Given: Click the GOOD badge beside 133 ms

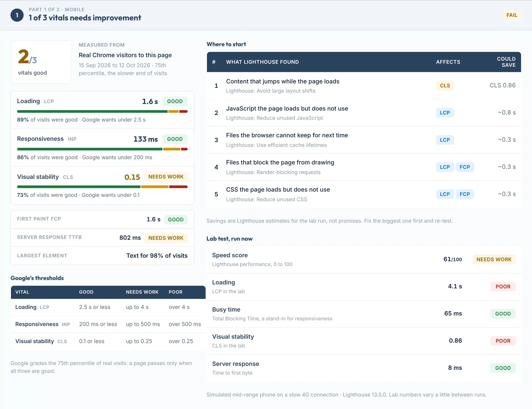Looking at the screenshot, I should pos(175,139).
